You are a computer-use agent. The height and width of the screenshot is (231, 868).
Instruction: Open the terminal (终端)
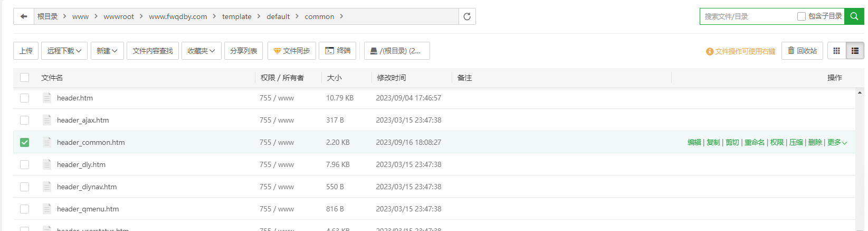[x=338, y=51]
